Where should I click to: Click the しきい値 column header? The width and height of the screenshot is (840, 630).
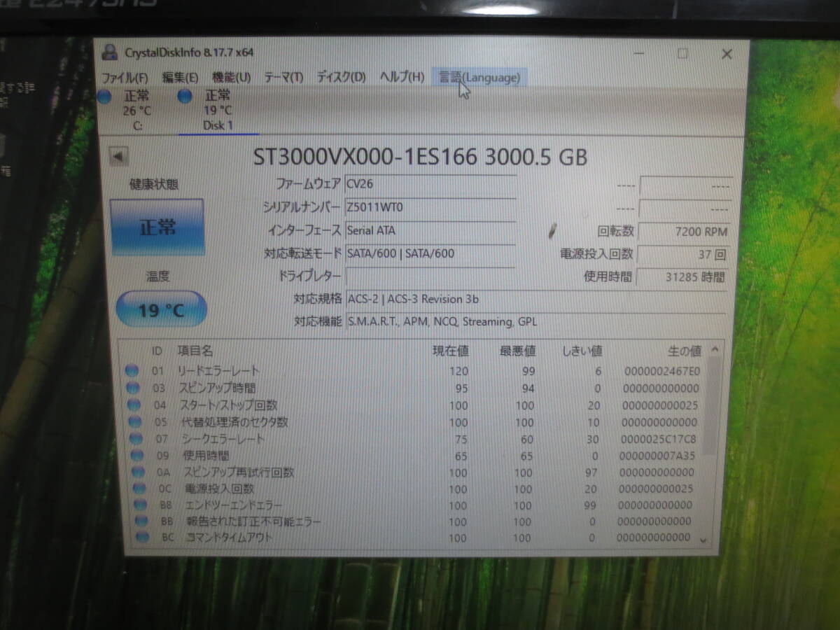[x=582, y=351]
